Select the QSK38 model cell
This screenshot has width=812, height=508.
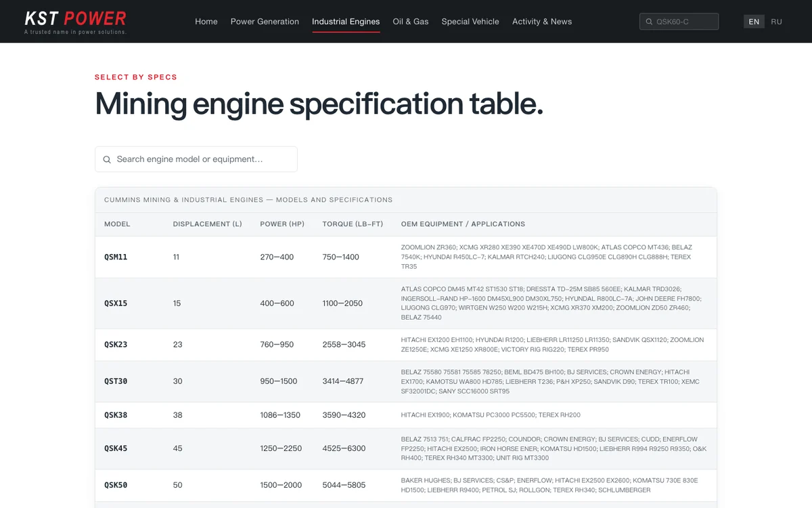pyautogui.click(x=116, y=415)
